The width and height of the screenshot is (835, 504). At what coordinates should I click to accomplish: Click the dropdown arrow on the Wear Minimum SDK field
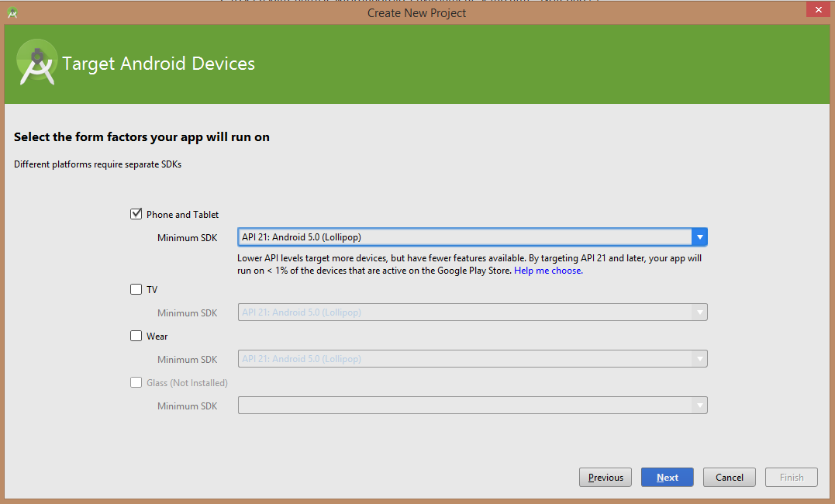[x=700, y=358]
